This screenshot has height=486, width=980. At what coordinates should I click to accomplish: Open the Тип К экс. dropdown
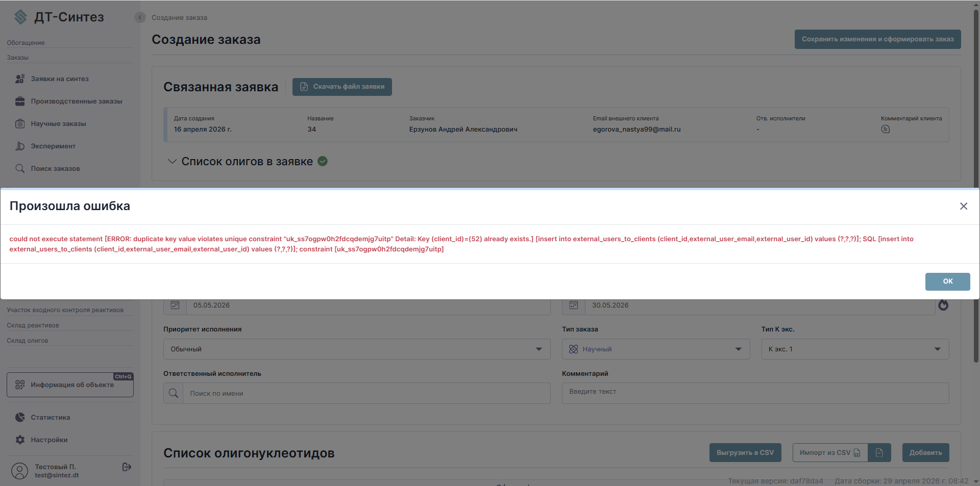coord(855,349)
